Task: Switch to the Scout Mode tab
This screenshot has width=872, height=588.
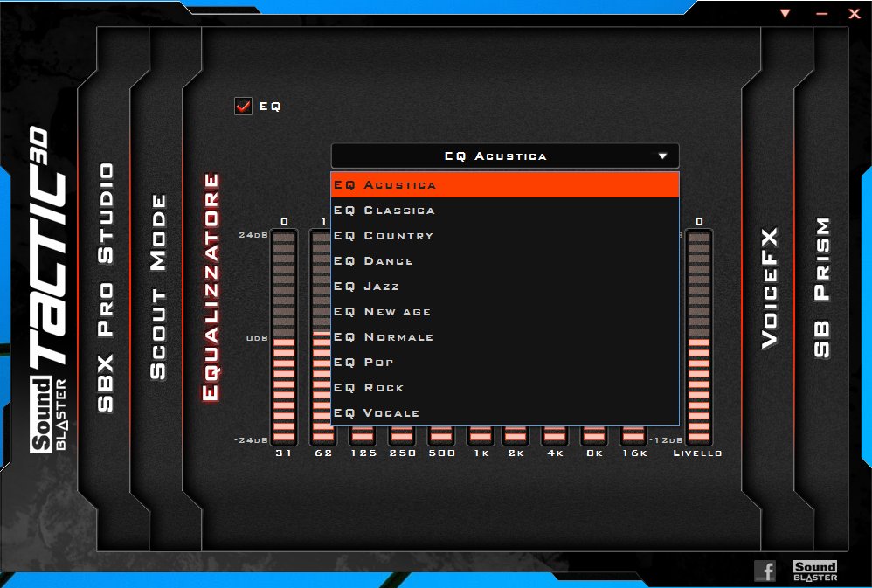Action: click(158, 287)
